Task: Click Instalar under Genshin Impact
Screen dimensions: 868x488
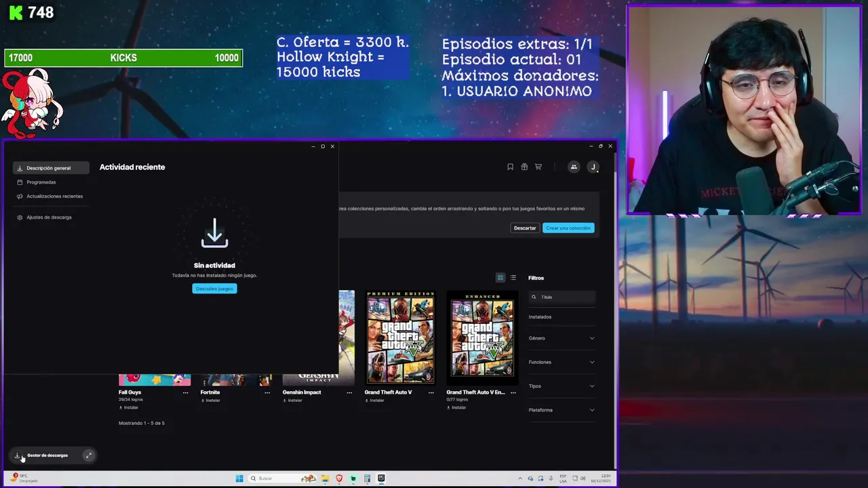Action: (292, 401)
